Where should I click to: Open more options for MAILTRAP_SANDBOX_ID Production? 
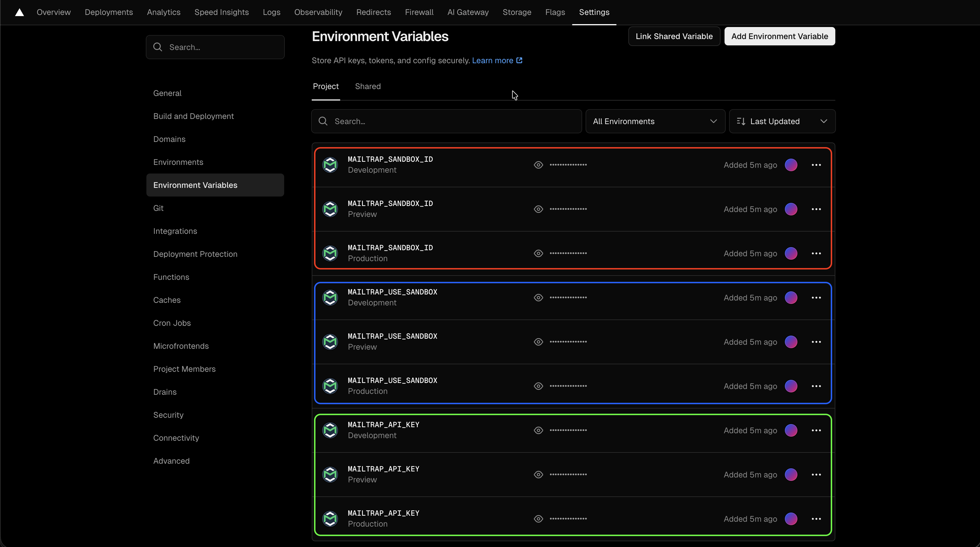816,253
